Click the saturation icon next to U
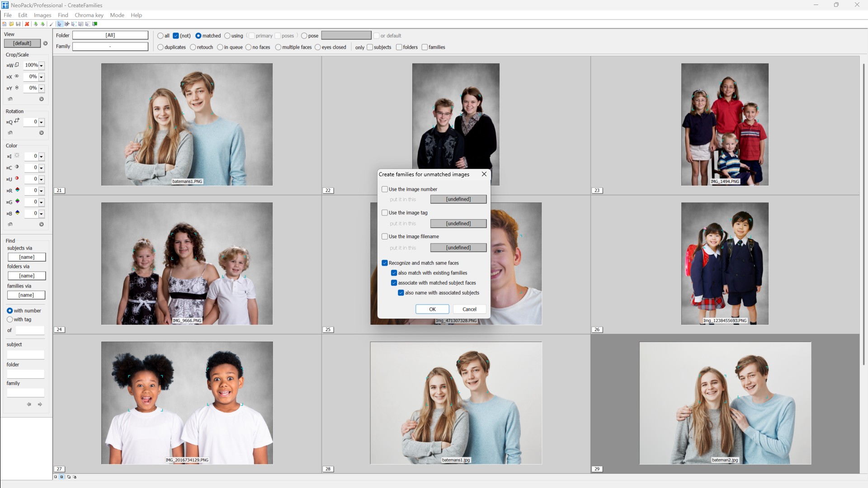Viewport: 868px width, 488px height. pos(17,178)
